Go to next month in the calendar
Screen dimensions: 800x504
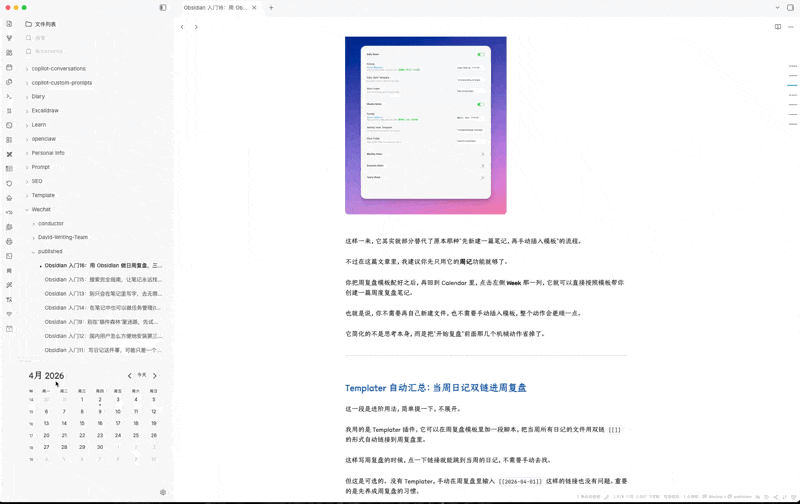[x=155, y=376]
